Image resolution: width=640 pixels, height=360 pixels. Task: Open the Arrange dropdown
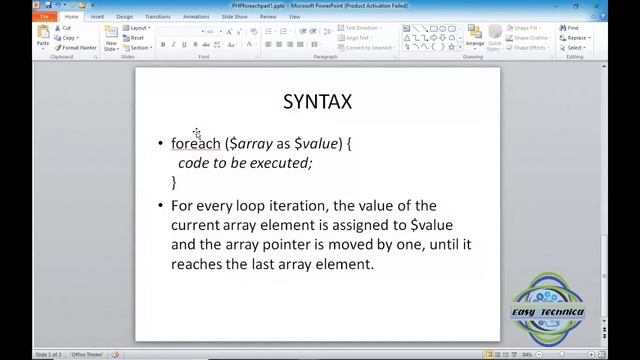[475, 37]
